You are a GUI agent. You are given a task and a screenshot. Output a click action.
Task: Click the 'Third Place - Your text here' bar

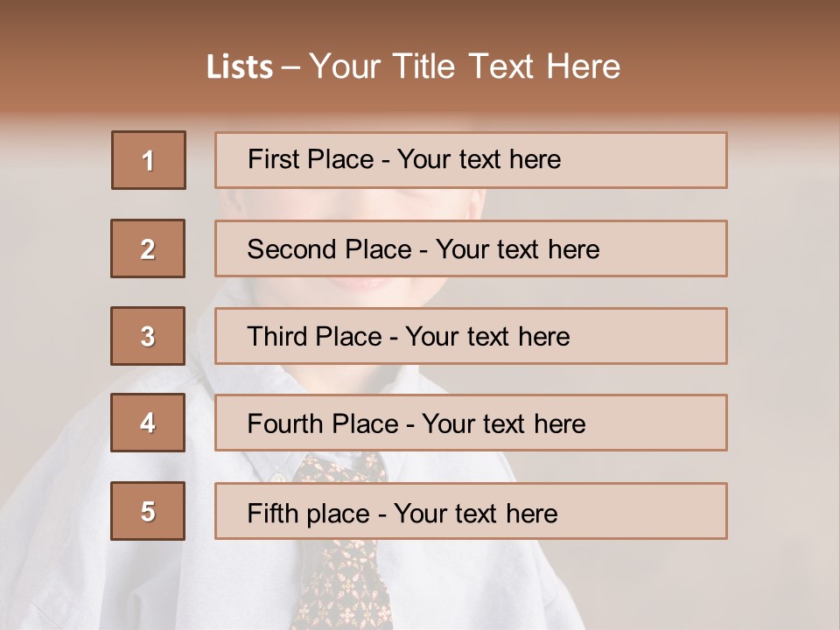[471, 336]
